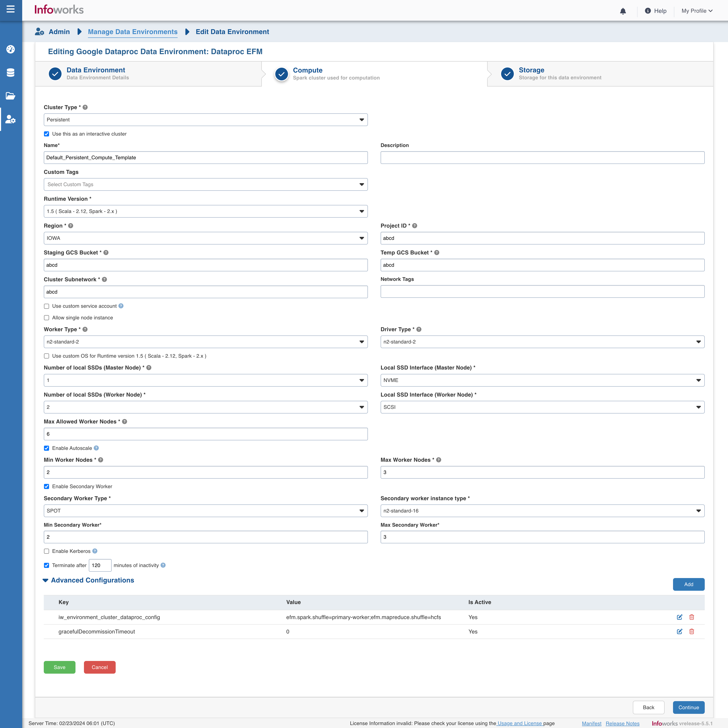Click the minutes of inactivity help icon
Viewport: 728px width, 728px height.
163,566
